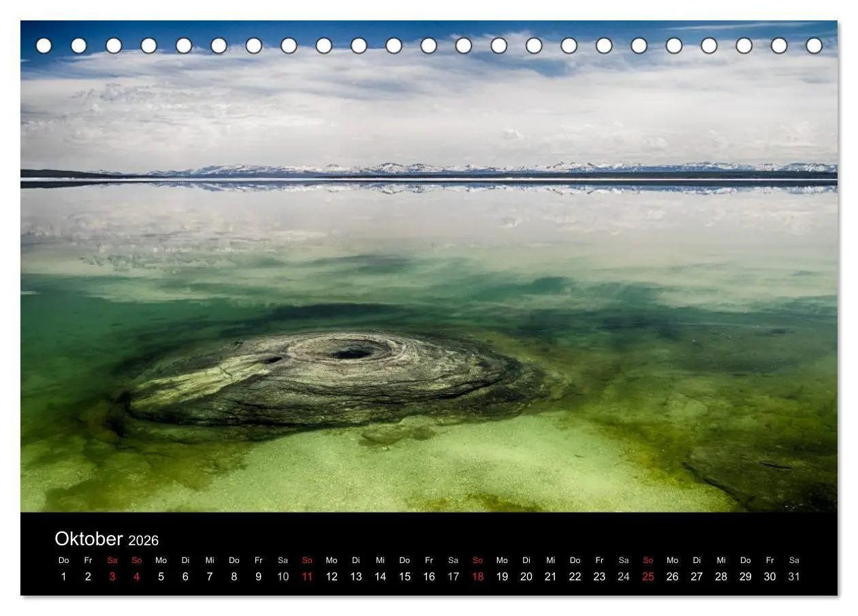This screenshot has width=858, height=616.
Task: Click the month name "Oktober"
Action: coord(89,539)
